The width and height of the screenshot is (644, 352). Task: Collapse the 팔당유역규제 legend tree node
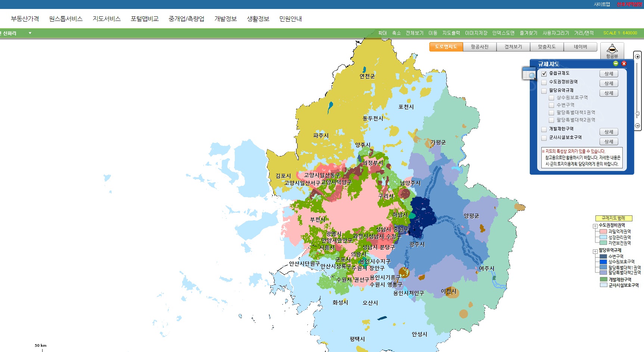coord(595,251)
